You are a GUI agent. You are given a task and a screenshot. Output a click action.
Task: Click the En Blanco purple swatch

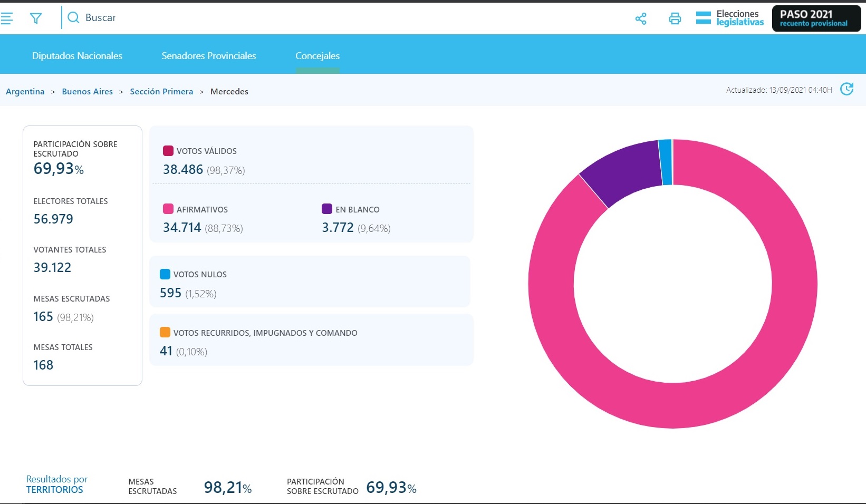[327, 209]
